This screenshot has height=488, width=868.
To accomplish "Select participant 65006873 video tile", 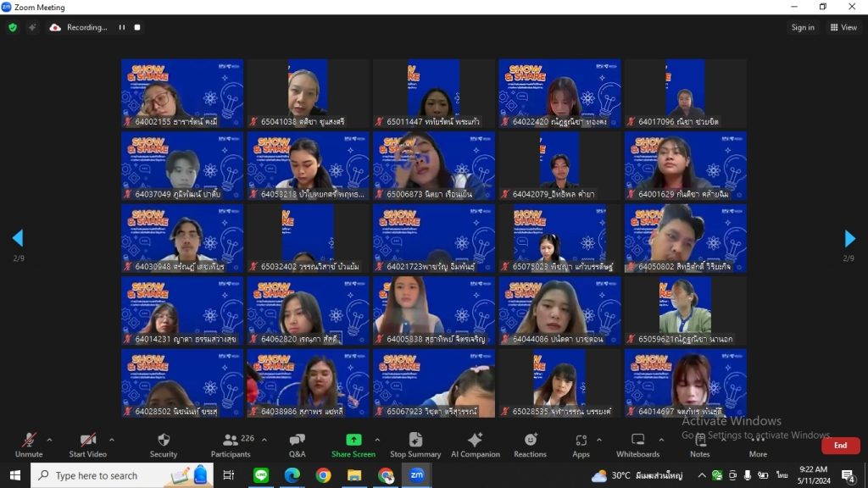I will (434, 166).
